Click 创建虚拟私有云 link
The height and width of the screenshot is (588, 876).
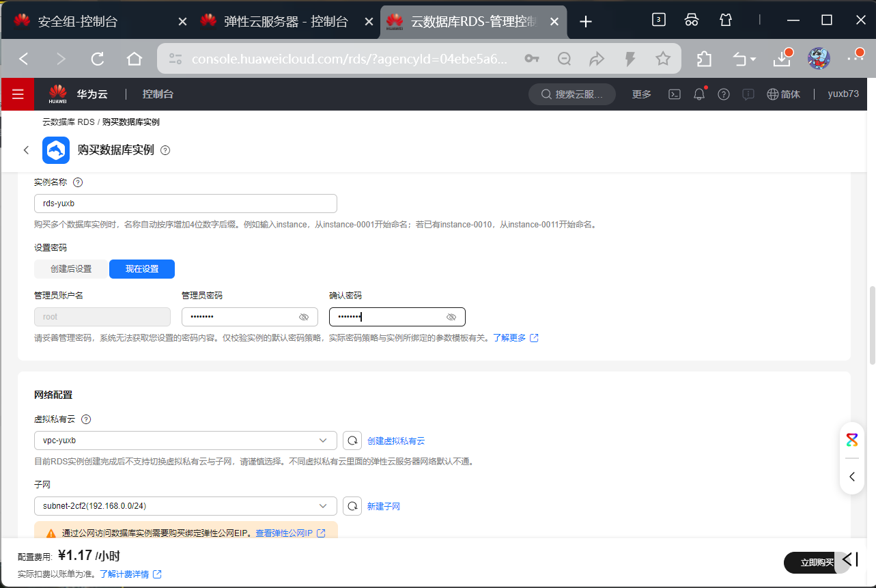[396, 440]
